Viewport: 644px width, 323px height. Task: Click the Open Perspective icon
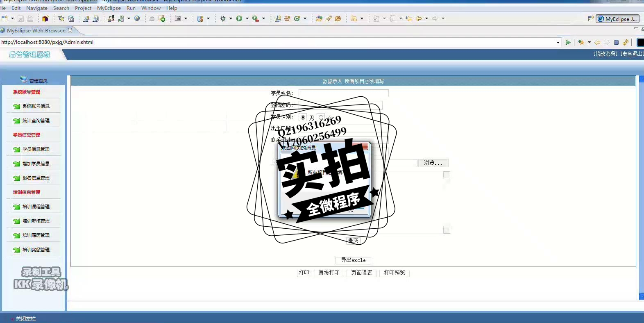[591, 19]
